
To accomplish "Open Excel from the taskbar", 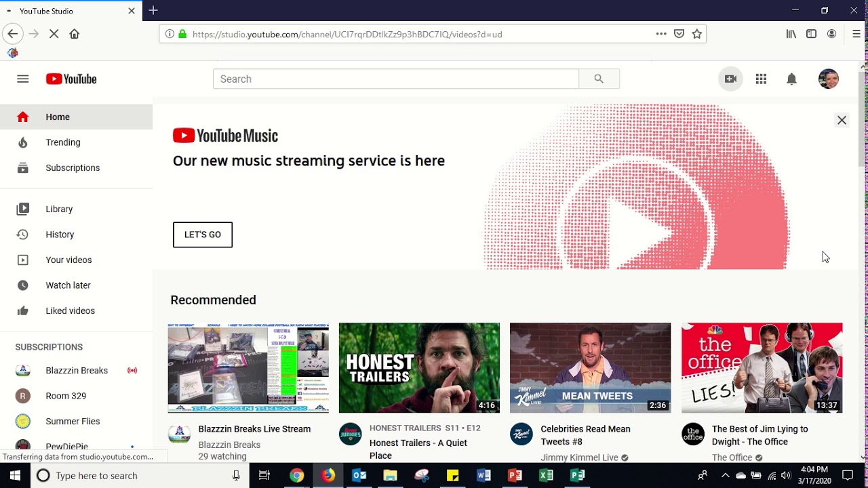I will click(546, 476).
